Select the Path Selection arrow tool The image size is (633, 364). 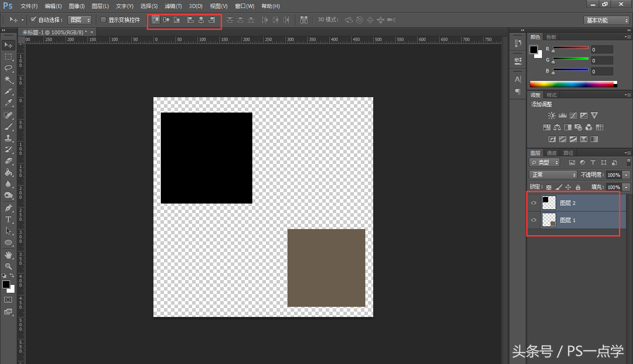click(8, 231)
